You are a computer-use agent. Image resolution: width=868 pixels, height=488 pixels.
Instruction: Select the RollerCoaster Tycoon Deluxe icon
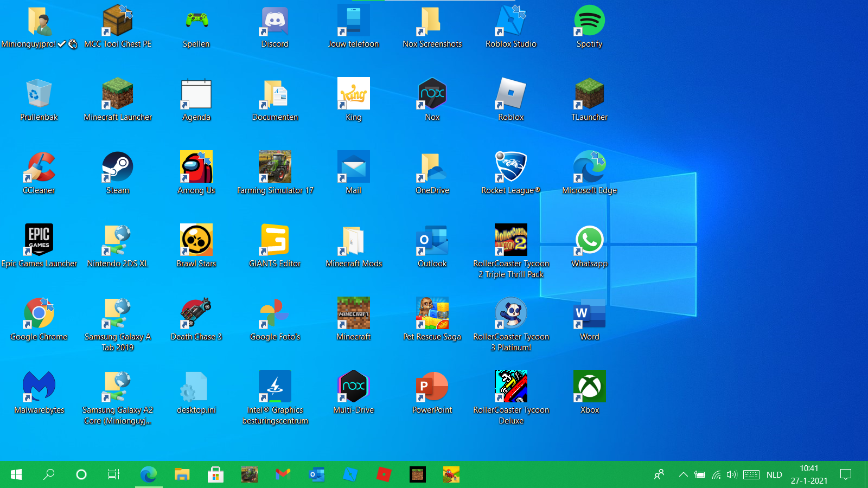point(511,397)
